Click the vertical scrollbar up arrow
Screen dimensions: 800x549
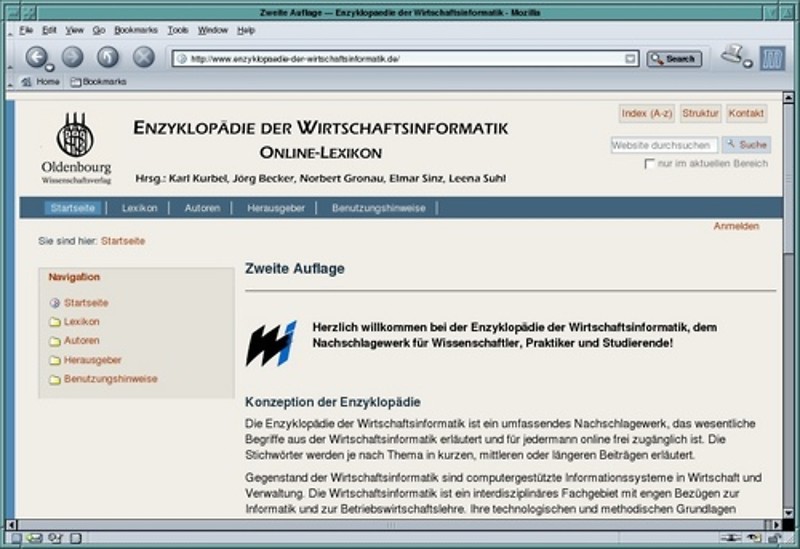[x=788, y=97]
